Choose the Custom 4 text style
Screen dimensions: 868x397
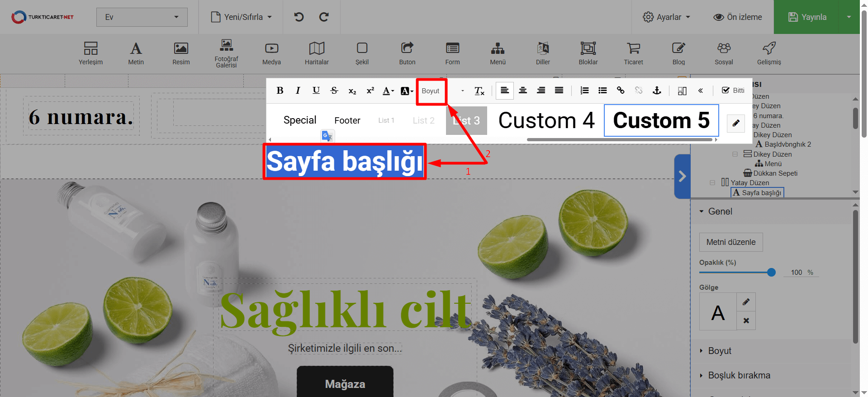click(x=546, y=120)
